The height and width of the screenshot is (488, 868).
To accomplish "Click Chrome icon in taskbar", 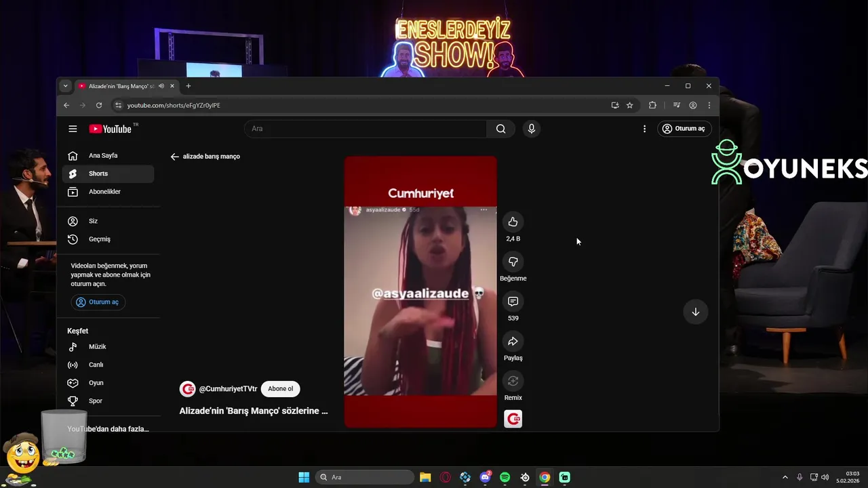I will coord(545,477).
